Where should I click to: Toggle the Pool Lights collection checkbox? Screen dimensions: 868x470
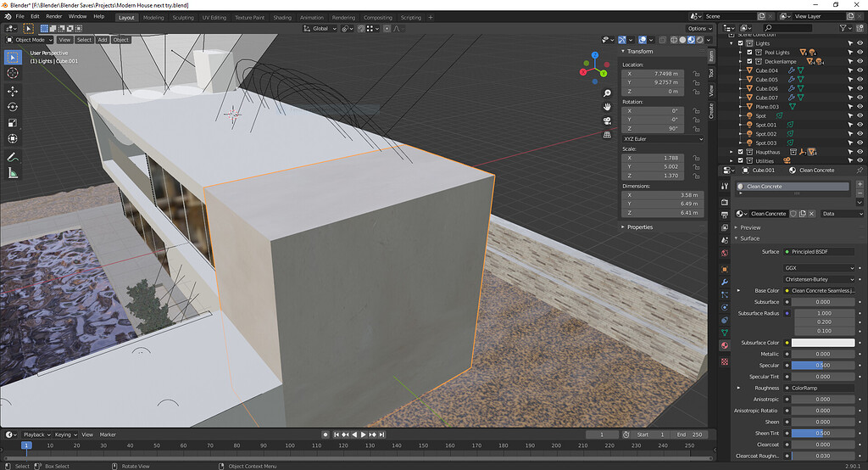click(x=749, y=52)
